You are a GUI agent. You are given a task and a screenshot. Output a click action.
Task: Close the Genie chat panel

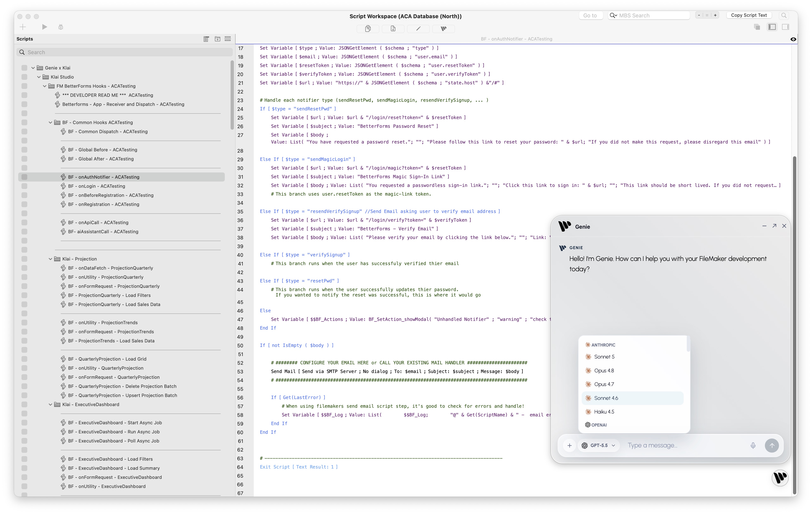tap(784, 226)
